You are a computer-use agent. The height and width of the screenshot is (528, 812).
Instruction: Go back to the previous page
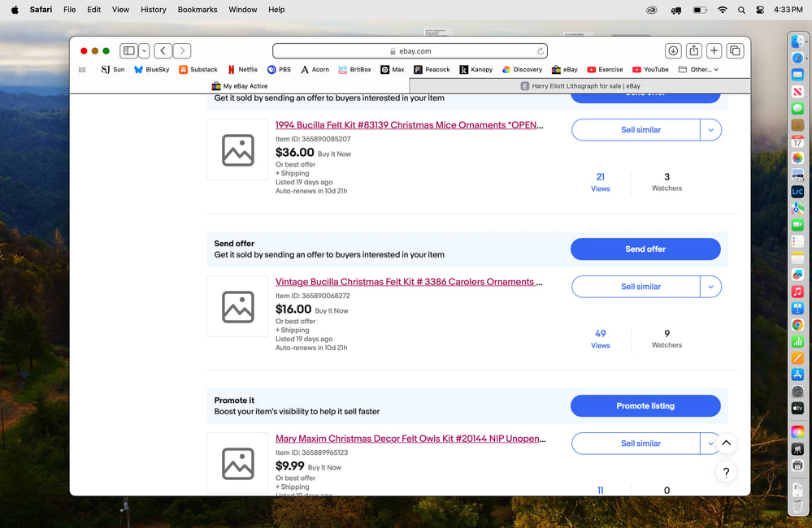pyautogui.click(x=163, y=50)
